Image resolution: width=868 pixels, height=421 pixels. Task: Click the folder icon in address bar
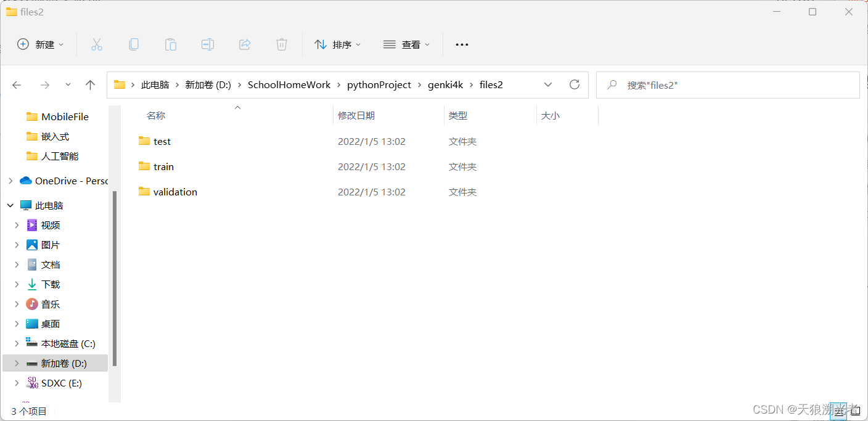click(120, 84)
